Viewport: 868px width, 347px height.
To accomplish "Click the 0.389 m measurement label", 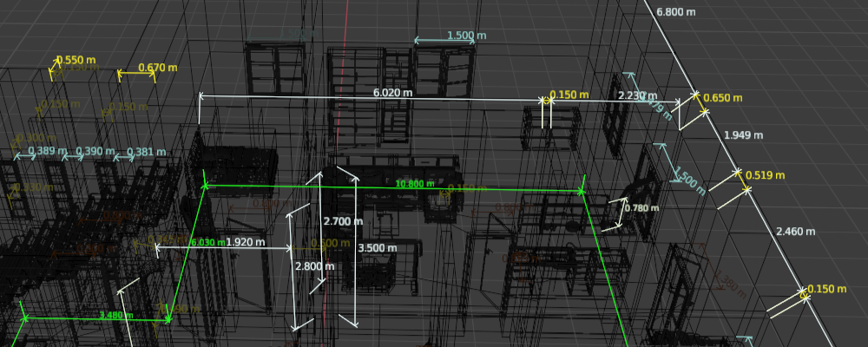I will [47, 152].
